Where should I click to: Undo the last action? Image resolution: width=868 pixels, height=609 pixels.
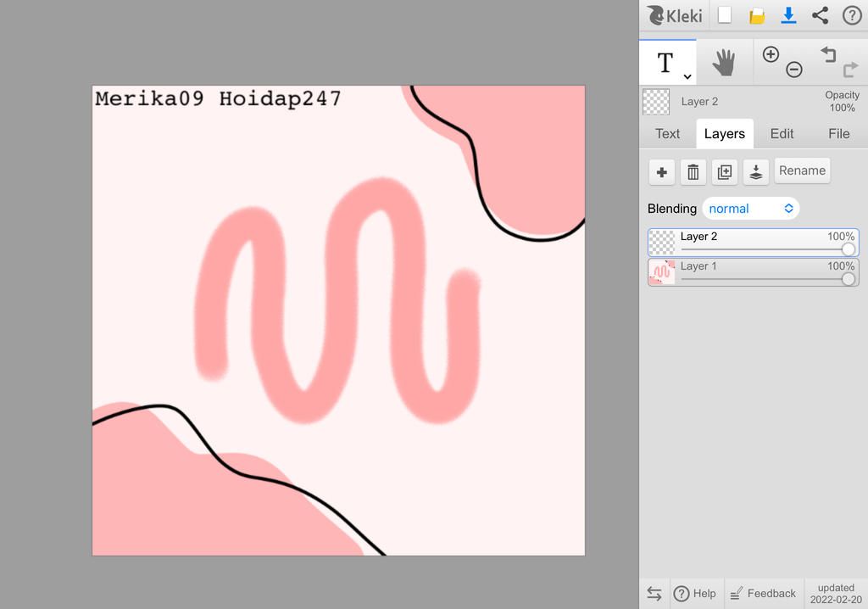click(x=828, y=54)
